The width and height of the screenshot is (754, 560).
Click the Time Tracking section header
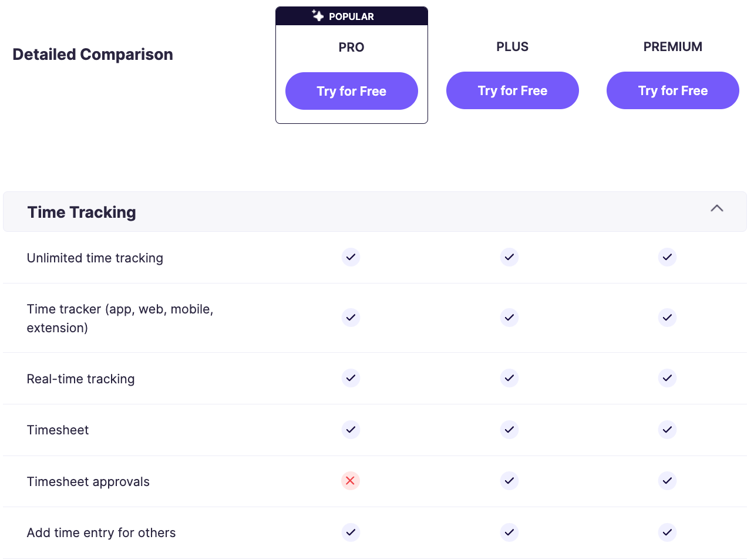[x=82, y=212]
